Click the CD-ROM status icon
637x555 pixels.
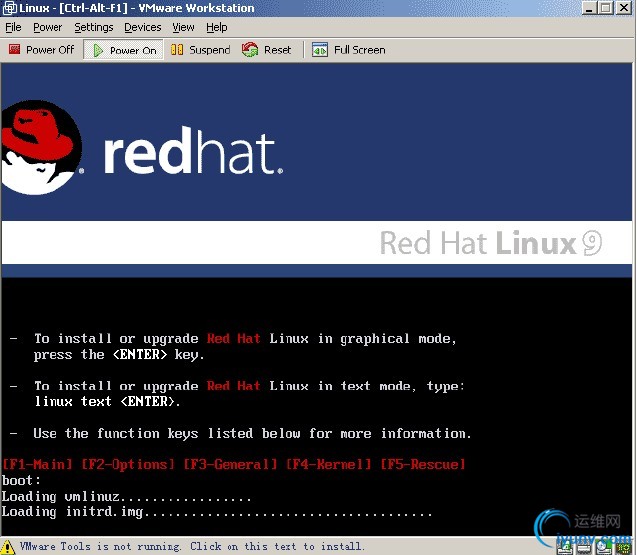[603, 548]
